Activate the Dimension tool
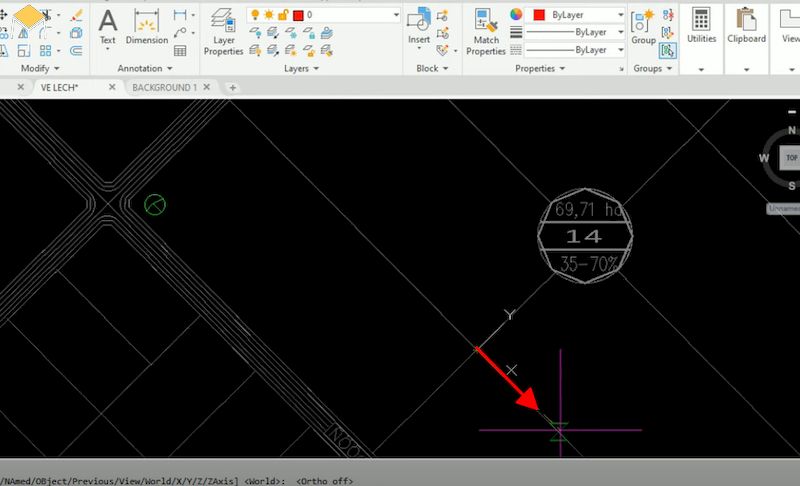Screen dimensions: 800x486 pyautogui.click(x=146, y=28)
